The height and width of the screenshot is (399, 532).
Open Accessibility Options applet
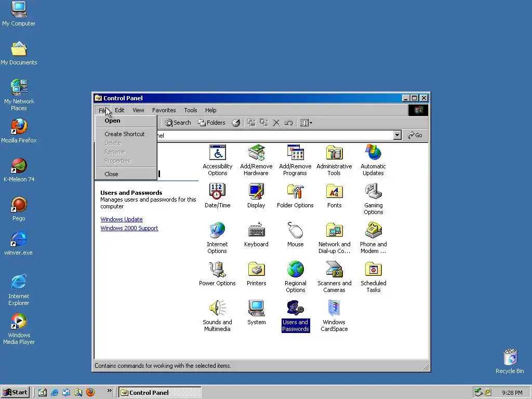point(218,160)
